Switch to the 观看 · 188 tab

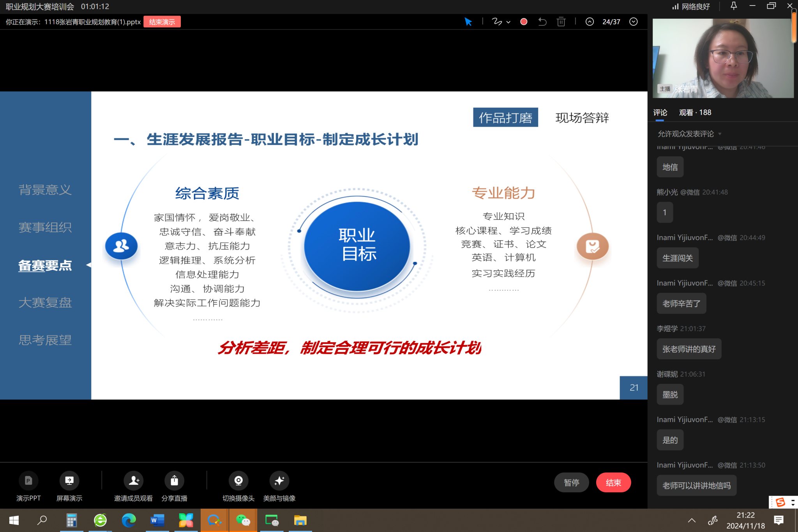(695, 113)
